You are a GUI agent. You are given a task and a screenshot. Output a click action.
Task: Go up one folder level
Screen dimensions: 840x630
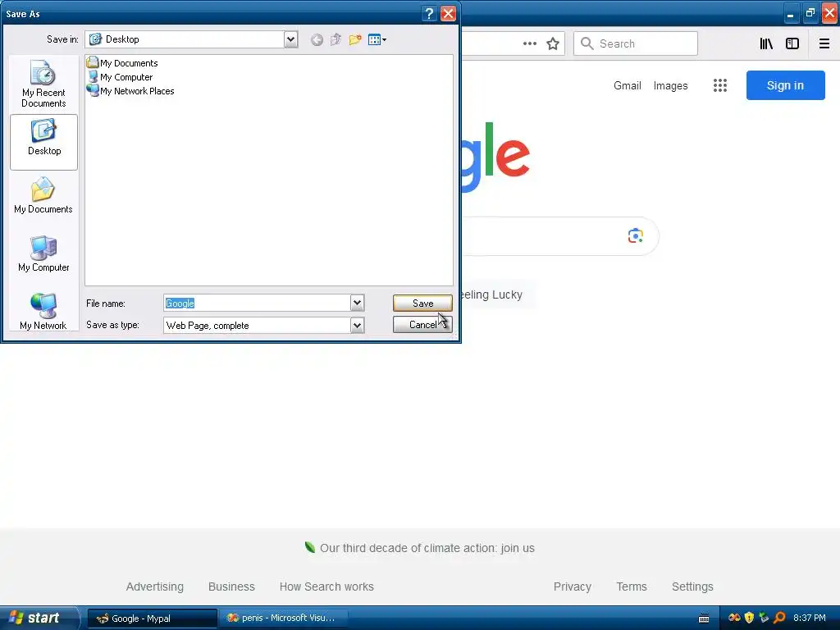click(336, 39)
